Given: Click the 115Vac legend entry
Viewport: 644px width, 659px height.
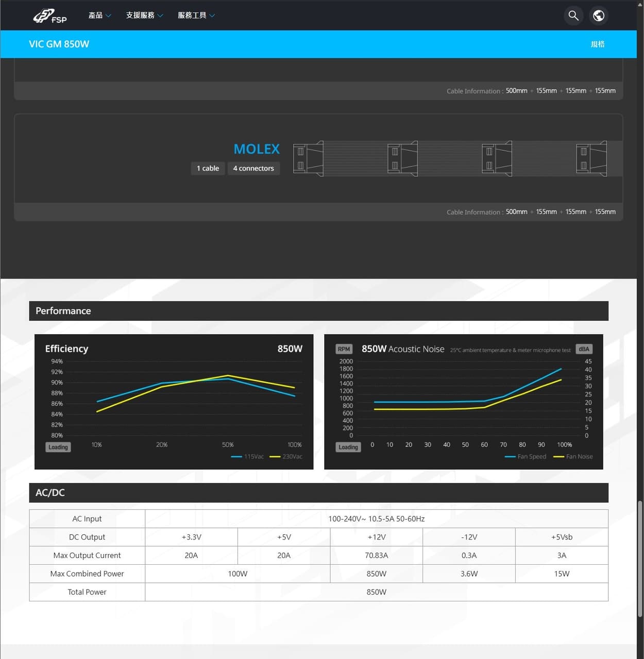Looking at the screenshot, I should pos(248,457).
